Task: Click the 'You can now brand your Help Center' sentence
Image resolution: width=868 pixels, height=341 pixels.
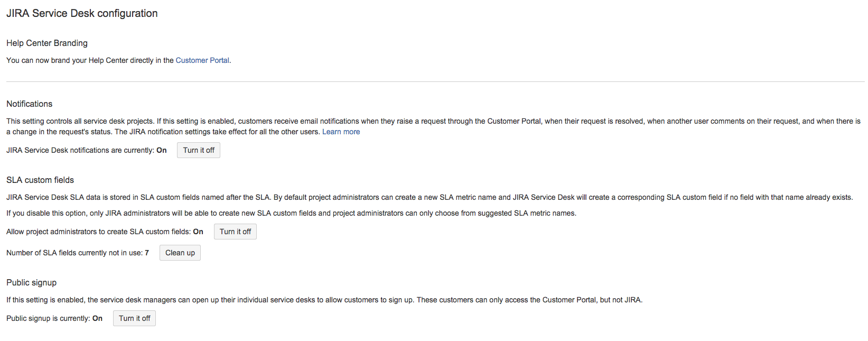Action: (119, 60)
